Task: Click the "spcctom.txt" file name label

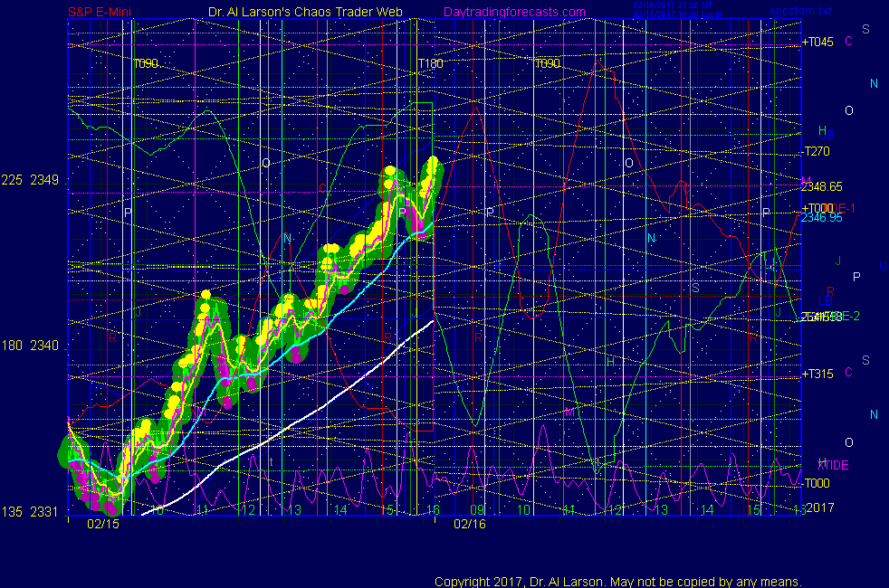Action: coord(800,11)
